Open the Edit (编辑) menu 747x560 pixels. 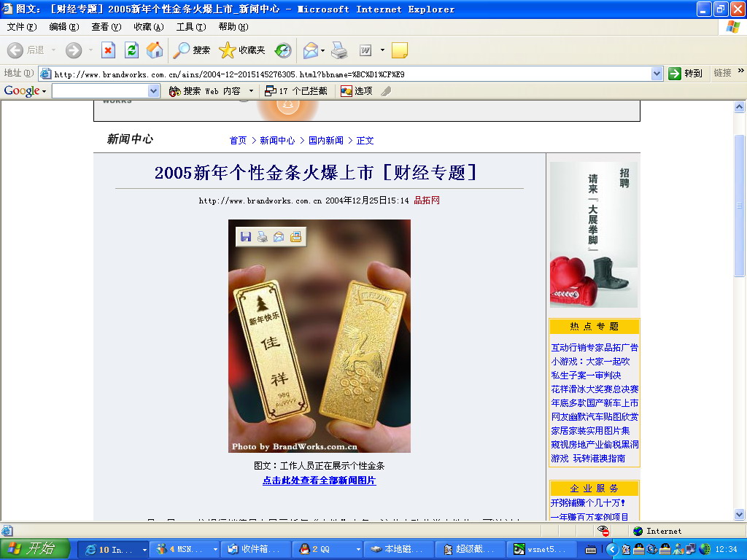(x=64, y=27)
